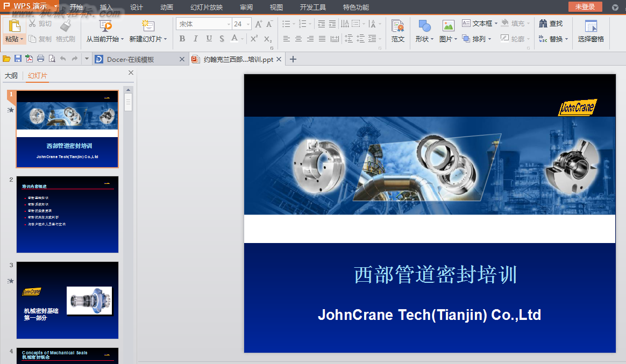Viewport: 626px width, 364px height.
Task: Click the Print Preview icon
Action: (52, 59)
